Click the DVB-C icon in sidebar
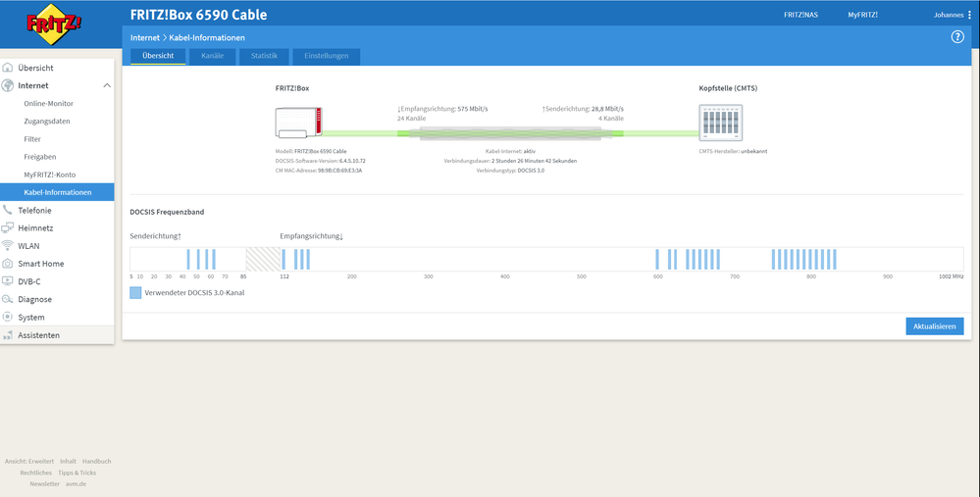980x497 pixels. coord(8,281)
